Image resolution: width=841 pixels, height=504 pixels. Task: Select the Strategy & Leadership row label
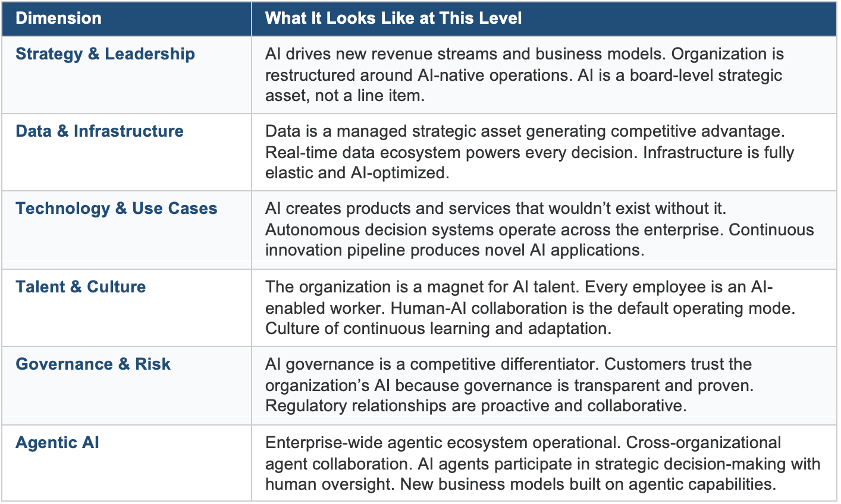click(x=105, y=54)
